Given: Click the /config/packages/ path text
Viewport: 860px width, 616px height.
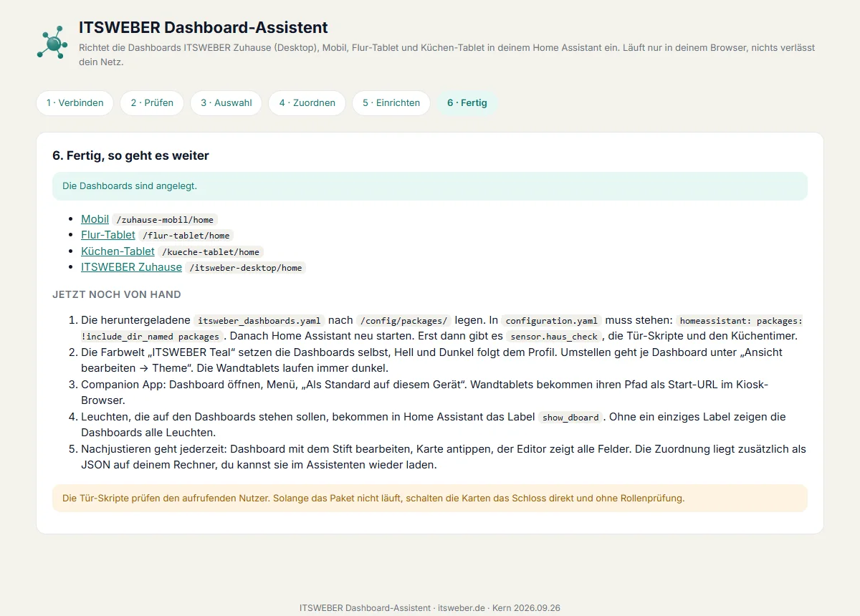Looking at the screenshot, I should point(404,321).
